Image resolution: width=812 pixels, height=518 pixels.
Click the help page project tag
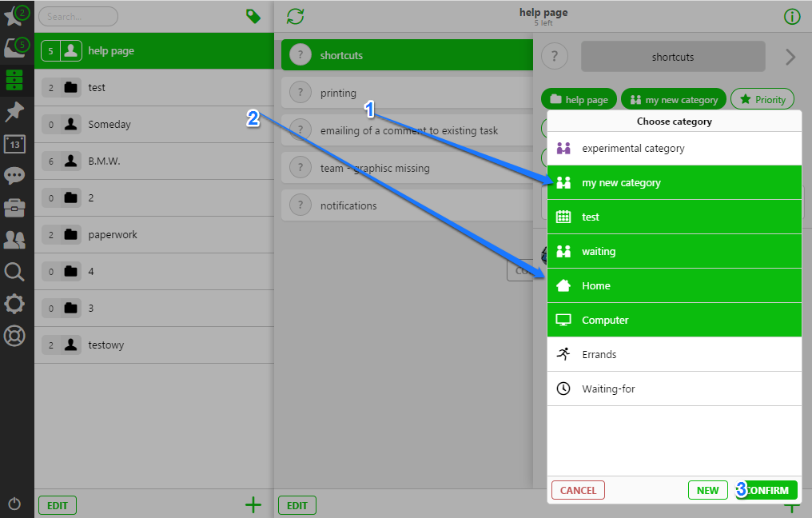(579, 99)
